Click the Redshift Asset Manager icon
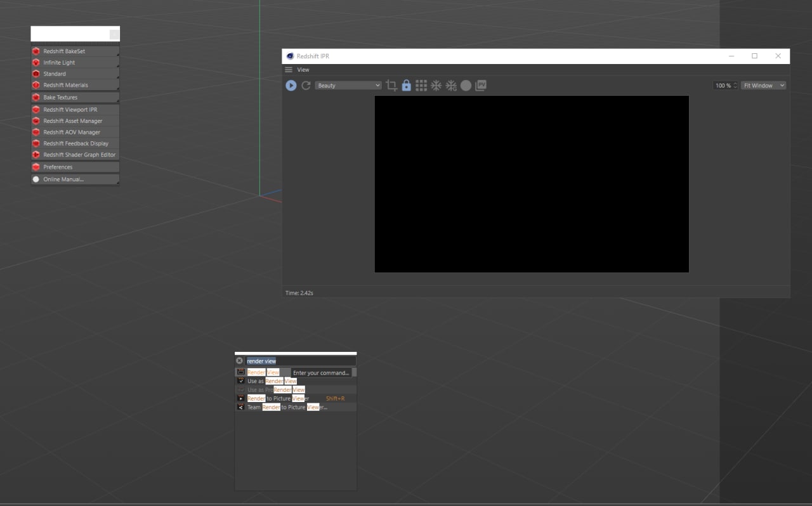 click(x=36, y=121)
